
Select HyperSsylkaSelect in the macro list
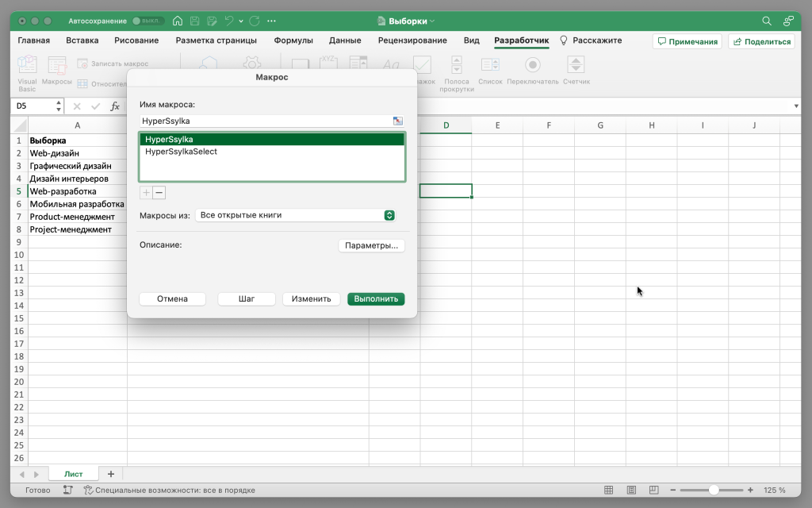pos(182,152)
